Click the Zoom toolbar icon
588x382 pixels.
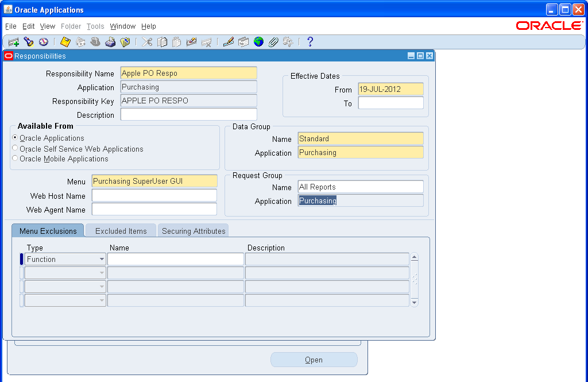(x=243, y=42)
